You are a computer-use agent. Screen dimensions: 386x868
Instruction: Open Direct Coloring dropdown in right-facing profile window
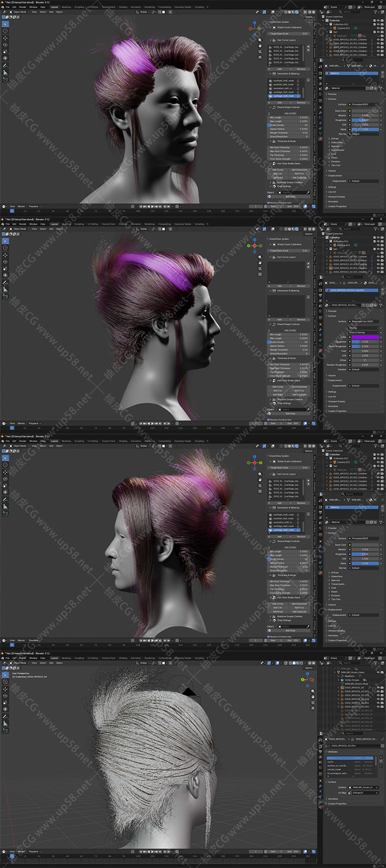pyautogui.click(x=363, y=332)
